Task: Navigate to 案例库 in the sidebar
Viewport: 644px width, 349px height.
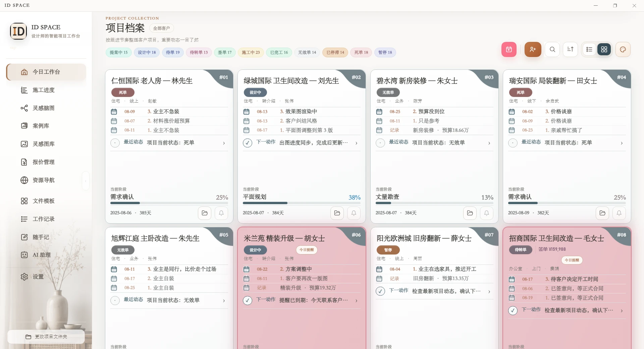Action: [x=46, y=126]
